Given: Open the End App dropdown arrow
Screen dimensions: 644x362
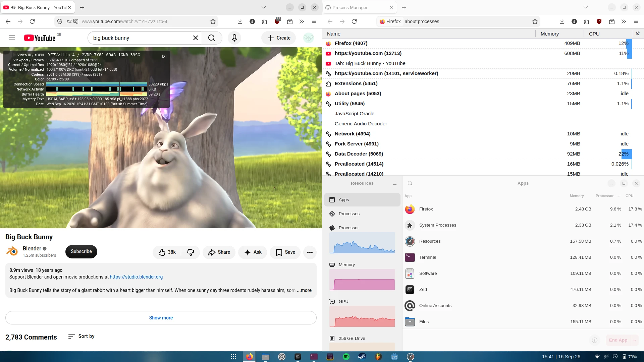Looking at the screenshot, I should pyautogui.click(x=635, y=340).
